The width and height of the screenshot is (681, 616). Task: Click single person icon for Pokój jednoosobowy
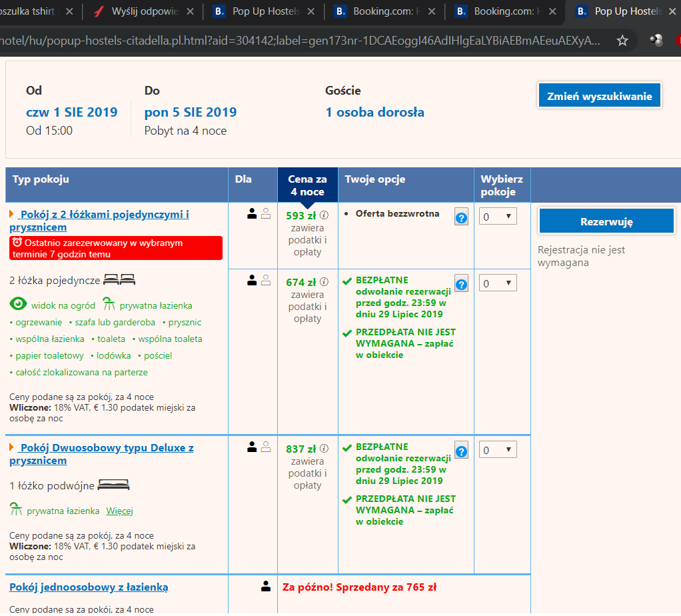coord(266,586)
